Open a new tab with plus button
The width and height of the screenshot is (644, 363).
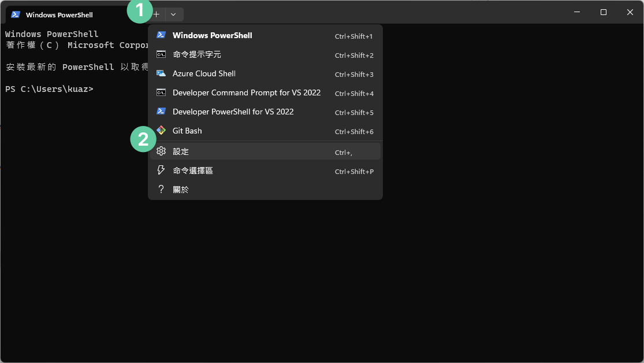[x=157, y=14]
